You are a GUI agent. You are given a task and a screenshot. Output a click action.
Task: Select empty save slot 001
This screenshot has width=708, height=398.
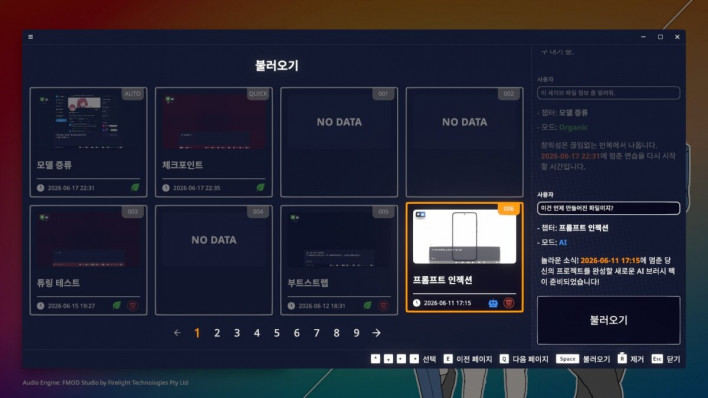tap(339, 142)
